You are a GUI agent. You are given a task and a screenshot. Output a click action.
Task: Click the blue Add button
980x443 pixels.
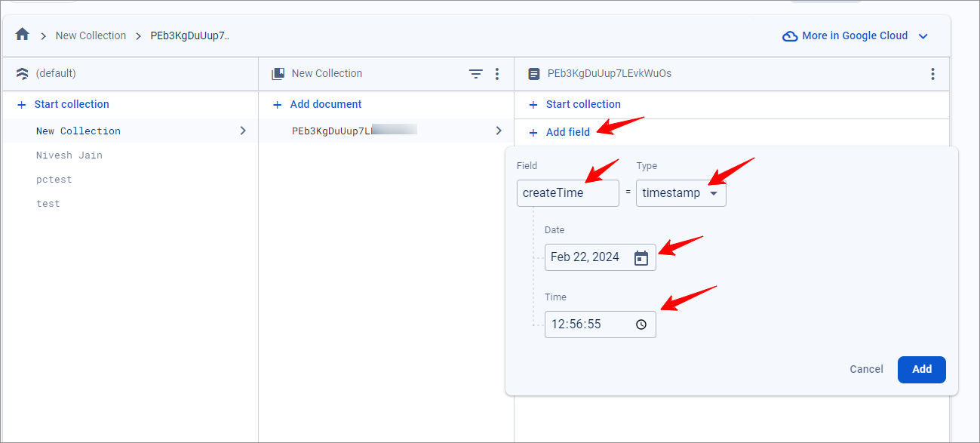922,369
